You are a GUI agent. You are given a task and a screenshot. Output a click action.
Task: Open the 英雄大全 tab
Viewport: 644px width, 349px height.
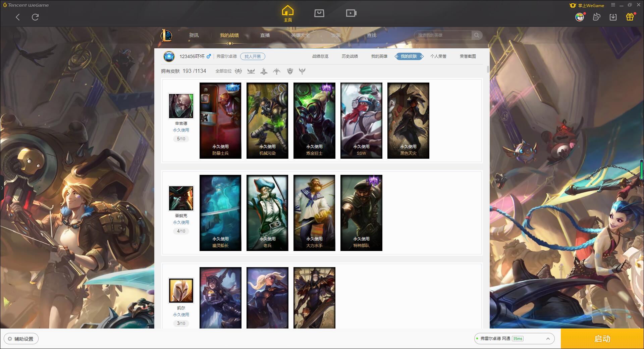[x=301, y=35]
